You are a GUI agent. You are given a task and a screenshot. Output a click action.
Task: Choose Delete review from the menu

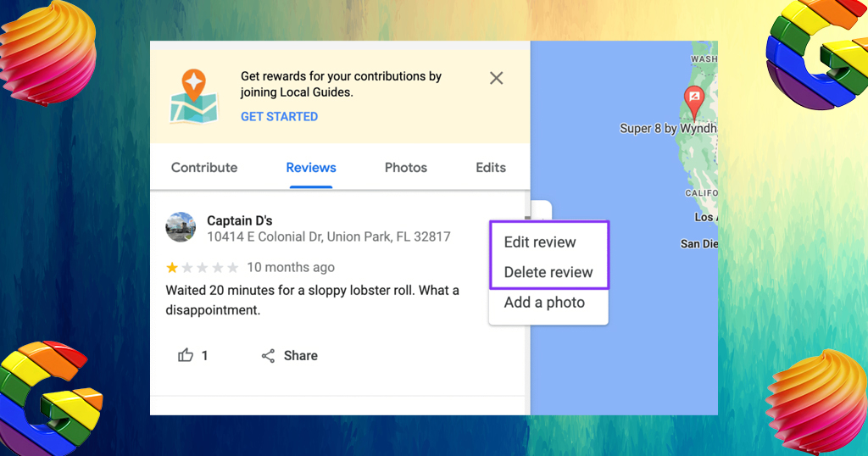coord(548,272)
